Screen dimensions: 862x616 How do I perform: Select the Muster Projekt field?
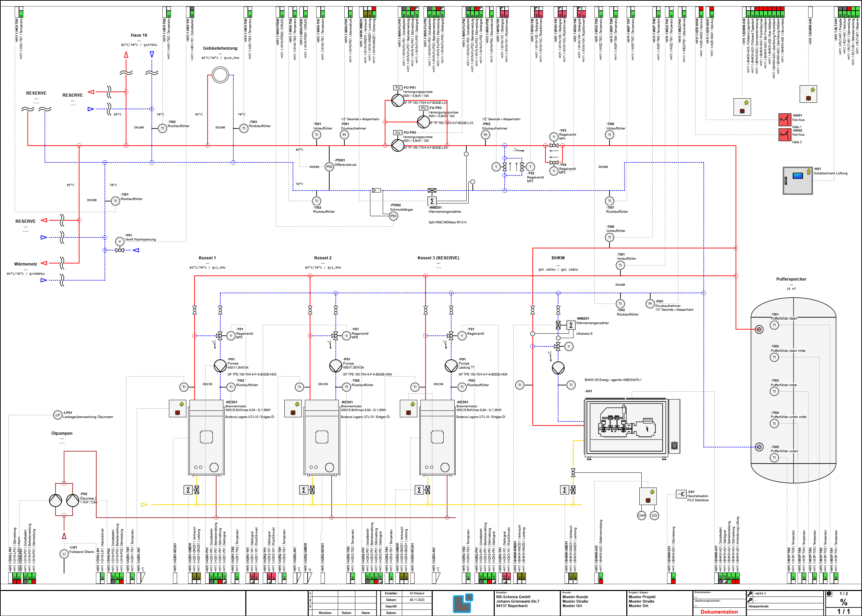[642, 597]
